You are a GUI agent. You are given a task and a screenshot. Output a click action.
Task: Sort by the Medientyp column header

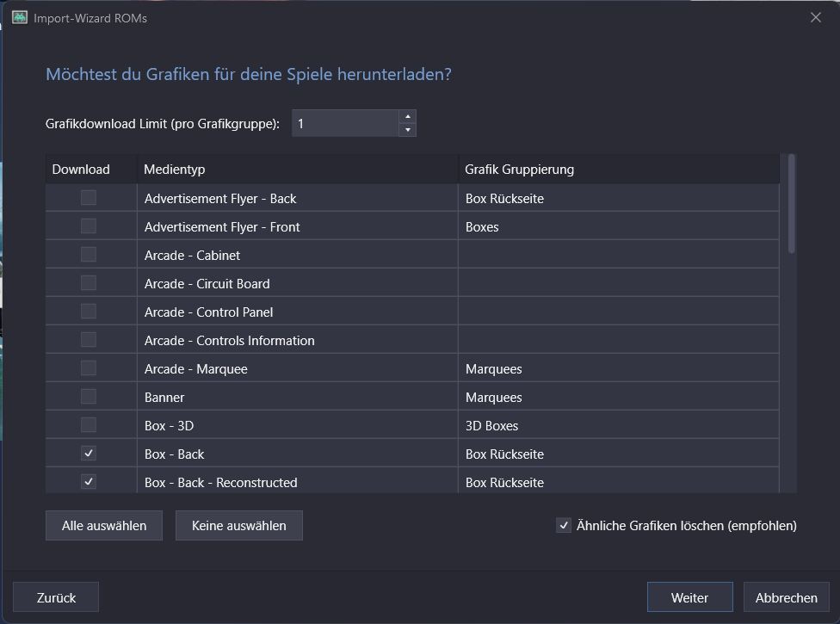pyautogui.click(x=297, y=170)
